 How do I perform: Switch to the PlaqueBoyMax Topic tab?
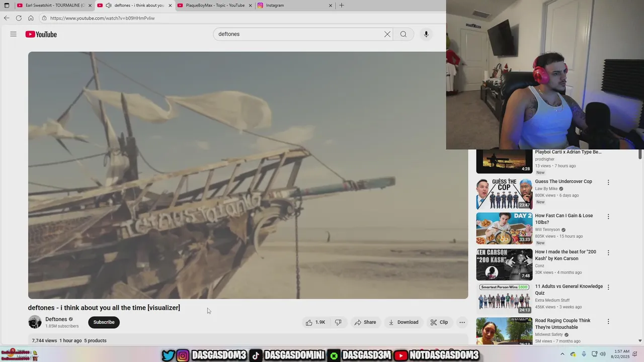215,6
